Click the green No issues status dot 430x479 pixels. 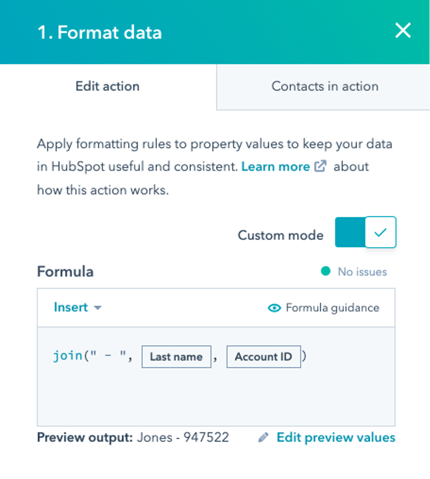click(x=325, y=271)
